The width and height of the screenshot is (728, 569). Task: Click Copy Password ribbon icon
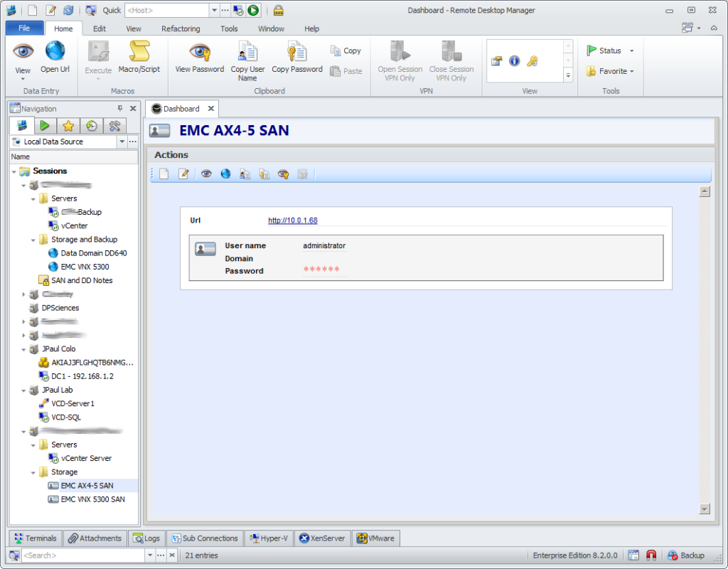(296, 51)
